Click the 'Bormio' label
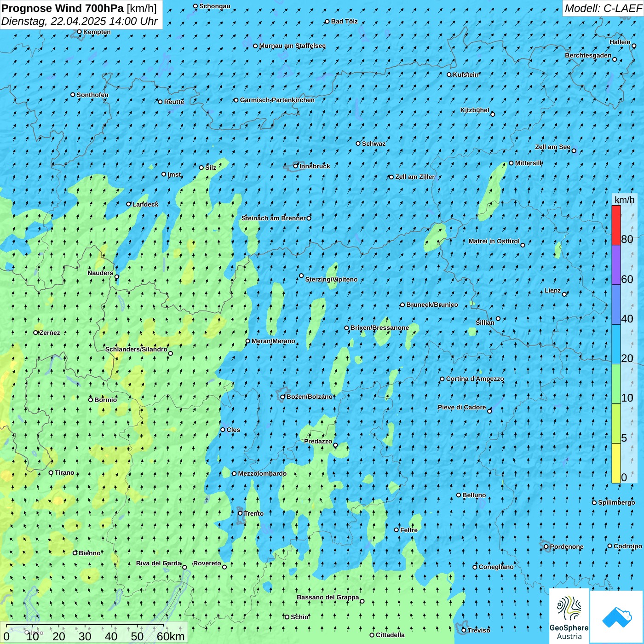 [x=105, y=400]
